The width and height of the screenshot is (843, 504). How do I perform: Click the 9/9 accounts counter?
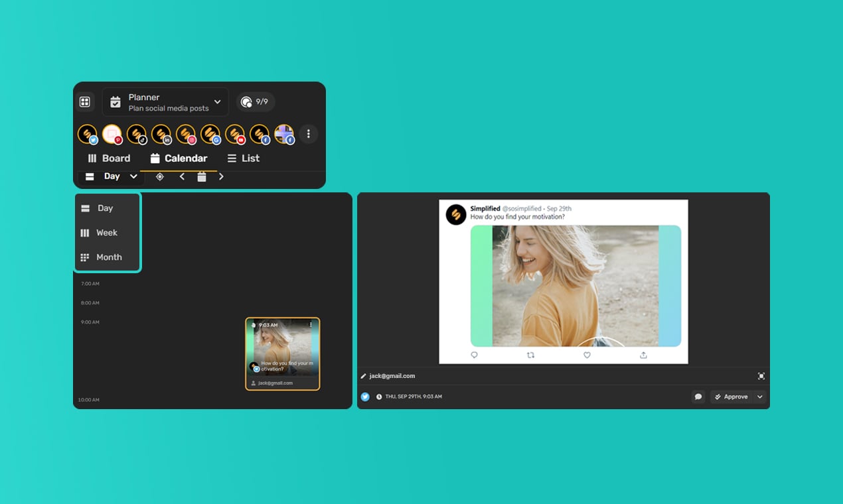[x=256, y=102]
